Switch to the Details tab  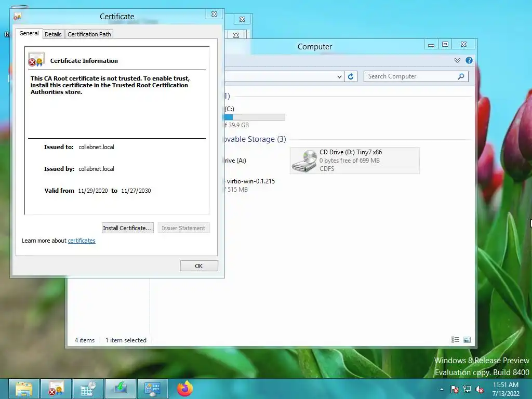pyautogui.click(x=53, y=34)
